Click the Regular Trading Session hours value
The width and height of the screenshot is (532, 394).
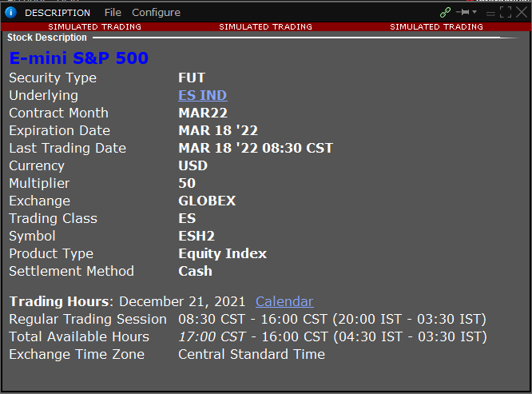(x=332, y=320)
